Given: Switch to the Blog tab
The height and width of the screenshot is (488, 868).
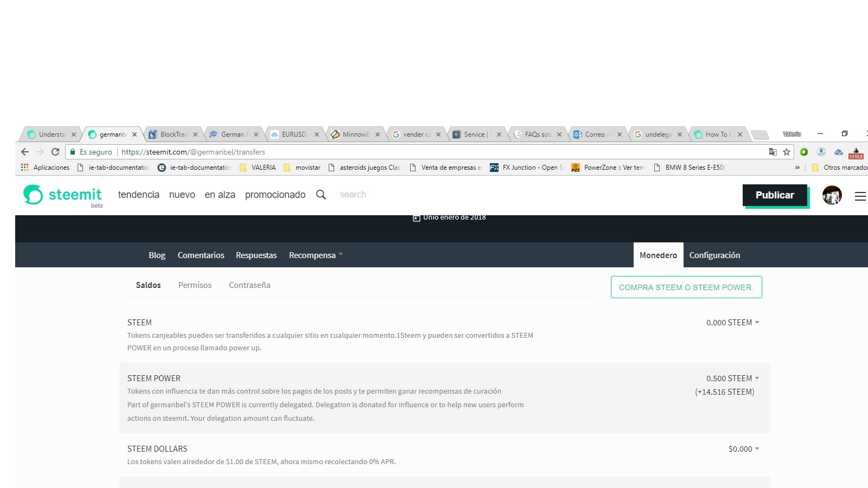Looking at the screenshot, I should [x=157, y=255].
